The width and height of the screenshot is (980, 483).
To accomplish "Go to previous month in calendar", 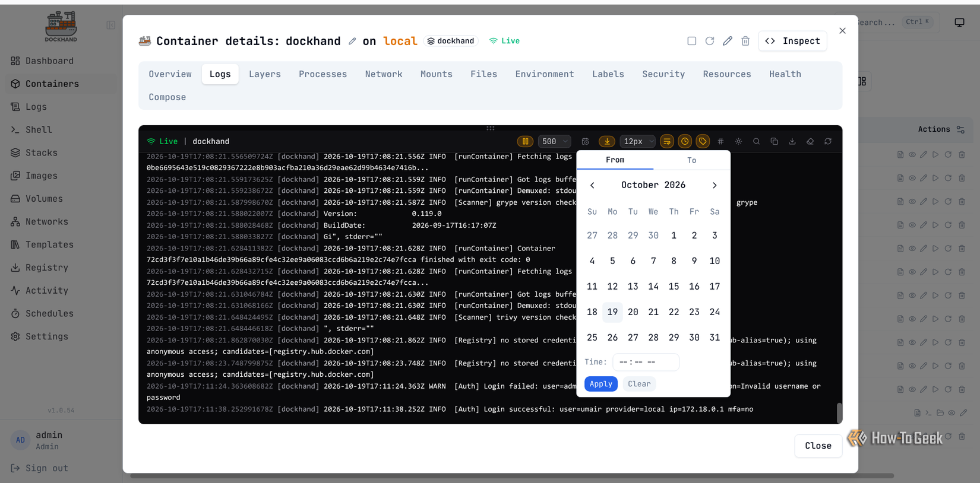I will pyautogui.click(x=592, y=185).
